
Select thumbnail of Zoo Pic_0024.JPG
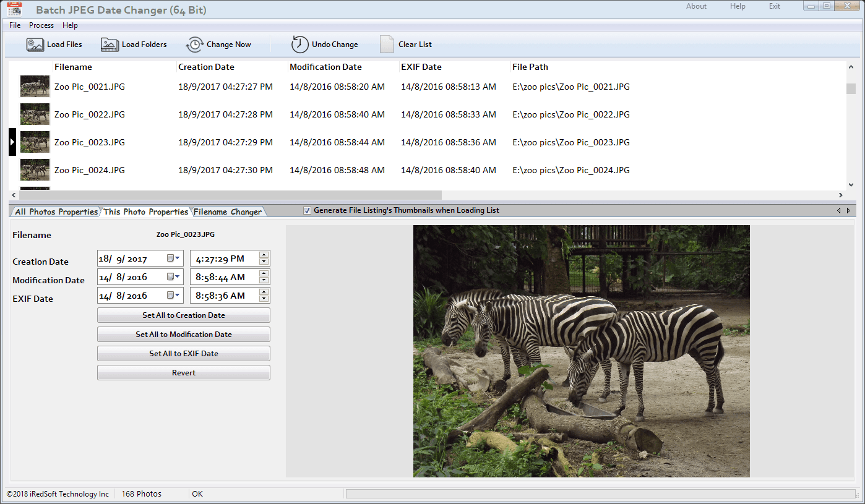pos(35,170)
